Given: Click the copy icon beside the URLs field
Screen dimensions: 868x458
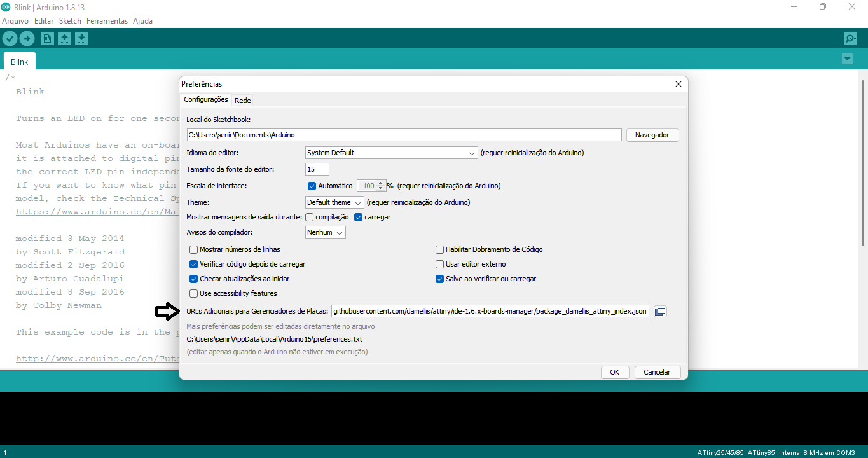Looking at the screenshot, I should coord(659,311).
